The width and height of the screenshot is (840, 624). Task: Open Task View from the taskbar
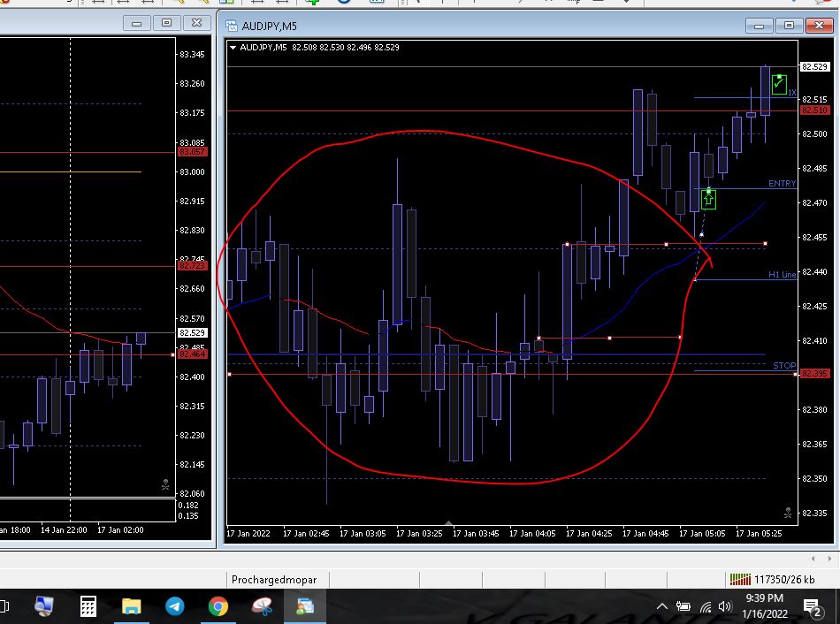click(x=4, y=606)
